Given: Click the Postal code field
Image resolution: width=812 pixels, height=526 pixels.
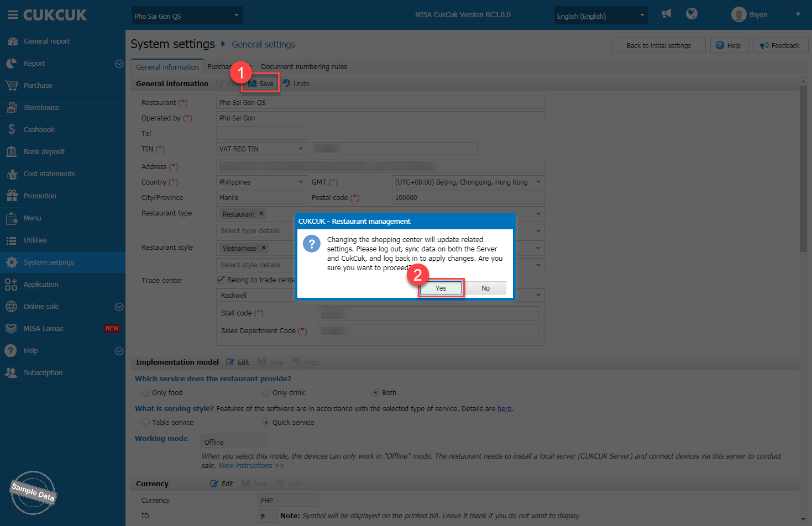Looking at the screenshot, I should (468, 197).
